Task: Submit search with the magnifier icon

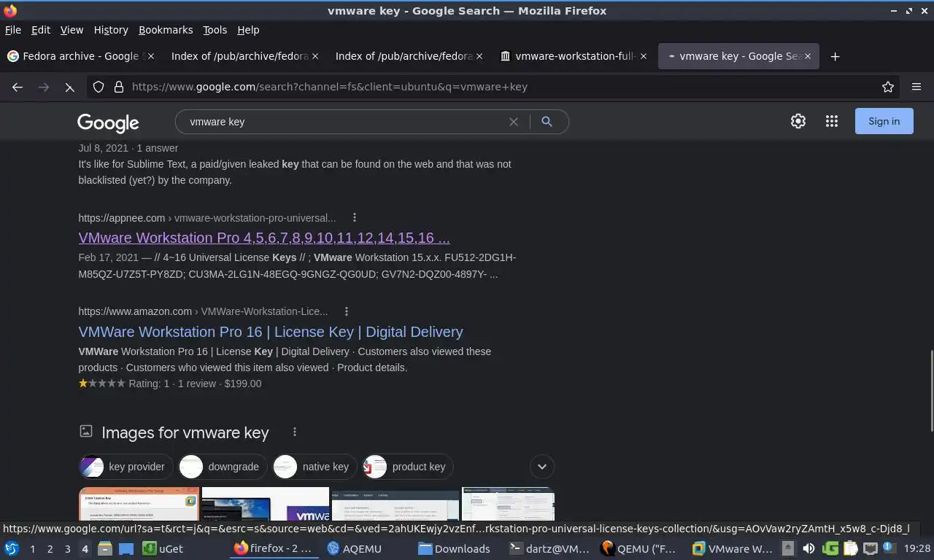Action: click(547, 122)
